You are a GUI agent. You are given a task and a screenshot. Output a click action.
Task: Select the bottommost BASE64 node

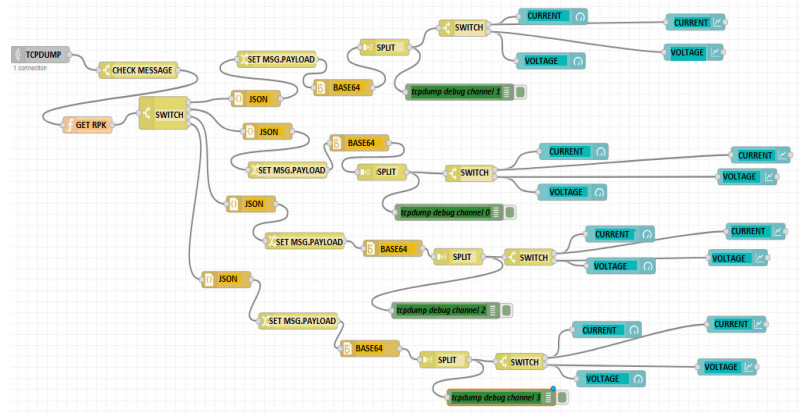pyautogui.click(x=368, y=348)
